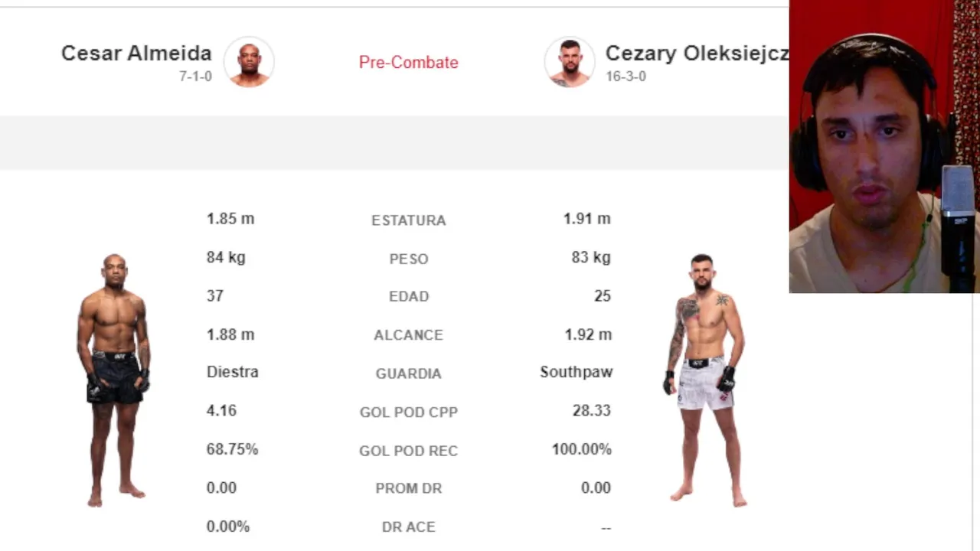Select the Pre-Combate tab label
980x551 pixels.
408,63
